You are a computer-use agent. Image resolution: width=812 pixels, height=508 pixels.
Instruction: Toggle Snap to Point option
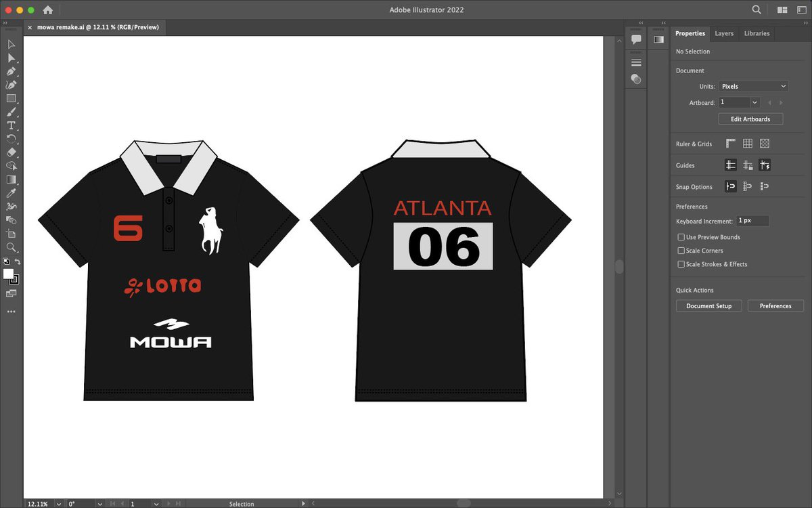coord(731,186)
